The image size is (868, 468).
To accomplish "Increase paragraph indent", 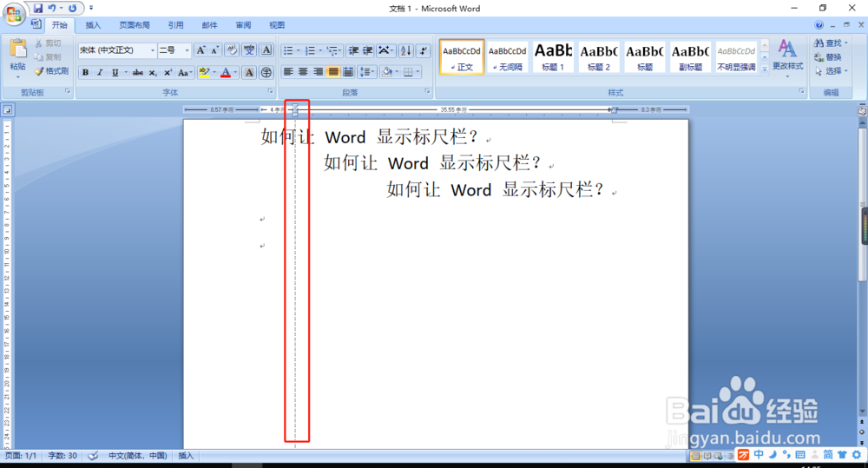I will click(367, 50).
